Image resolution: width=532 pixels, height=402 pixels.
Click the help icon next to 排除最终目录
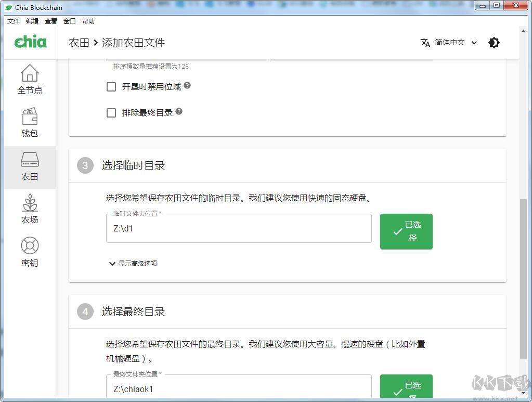tap(179, 111)
